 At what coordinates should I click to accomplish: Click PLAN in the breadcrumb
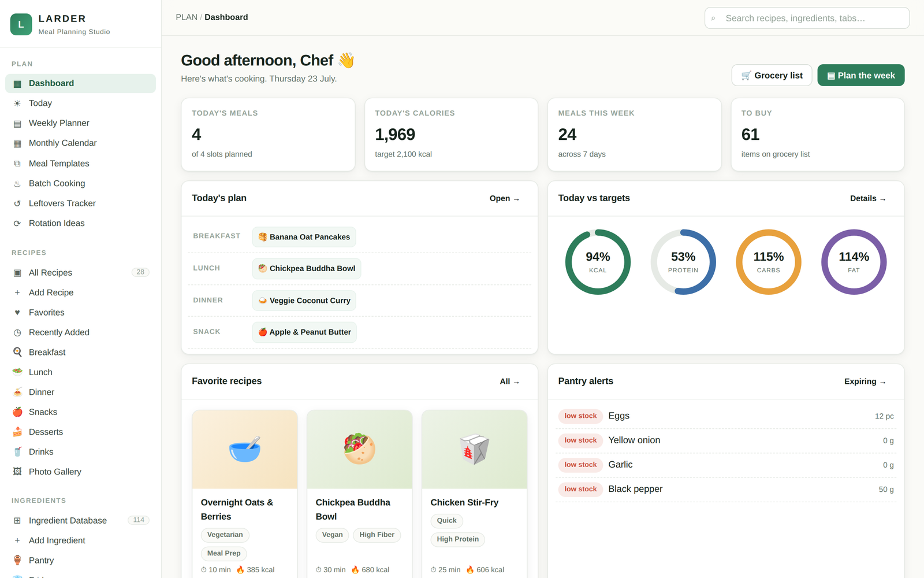point(187,17)
